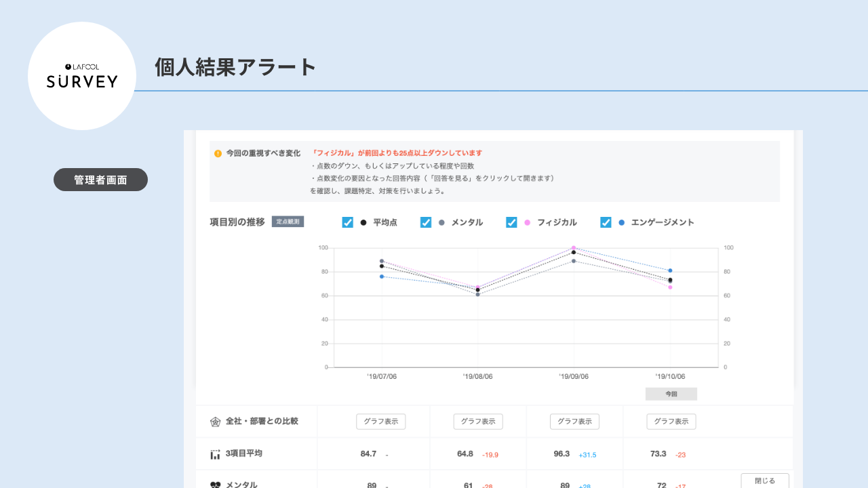The image size is (868, 488).
Task: Click the LAFOOL SURVEY logo
Action: click(82, 76)
